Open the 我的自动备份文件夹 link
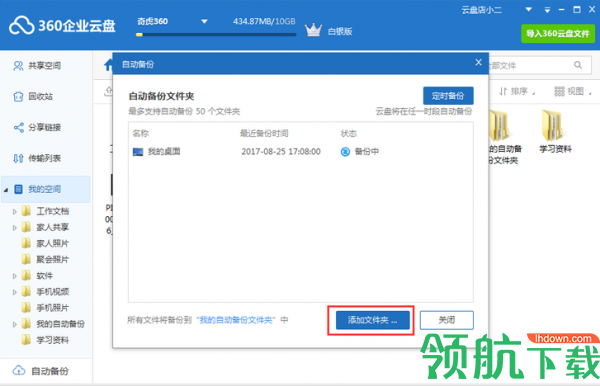 tap(236, 320)
